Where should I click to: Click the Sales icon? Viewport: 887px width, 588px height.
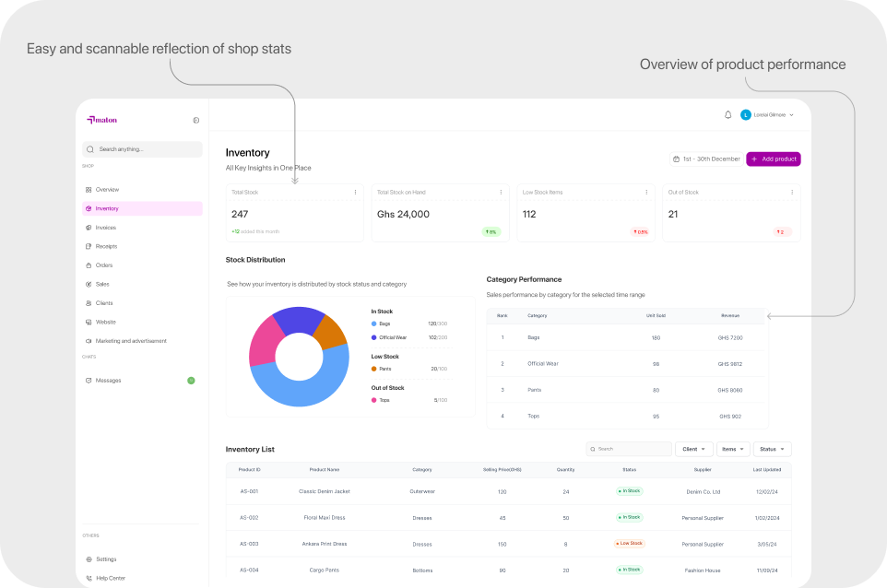tap(89, 285)
